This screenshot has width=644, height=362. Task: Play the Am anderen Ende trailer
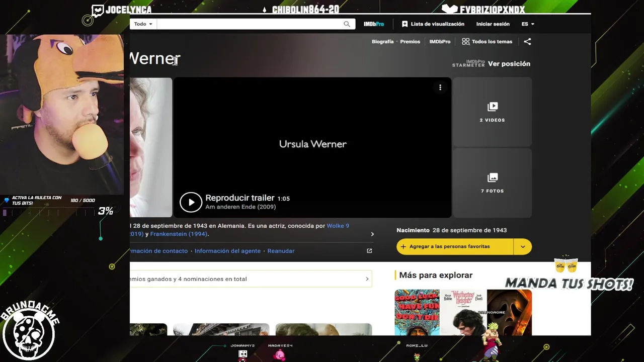pyautogui.click(x=191, y=202)
